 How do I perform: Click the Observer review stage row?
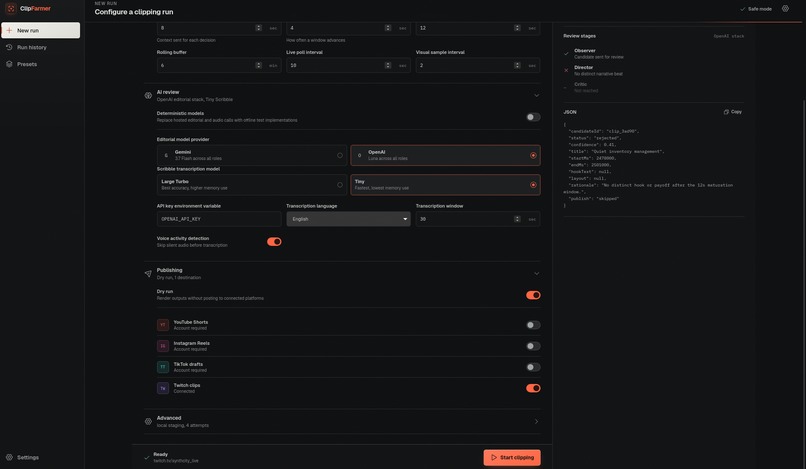click(654, 53)
